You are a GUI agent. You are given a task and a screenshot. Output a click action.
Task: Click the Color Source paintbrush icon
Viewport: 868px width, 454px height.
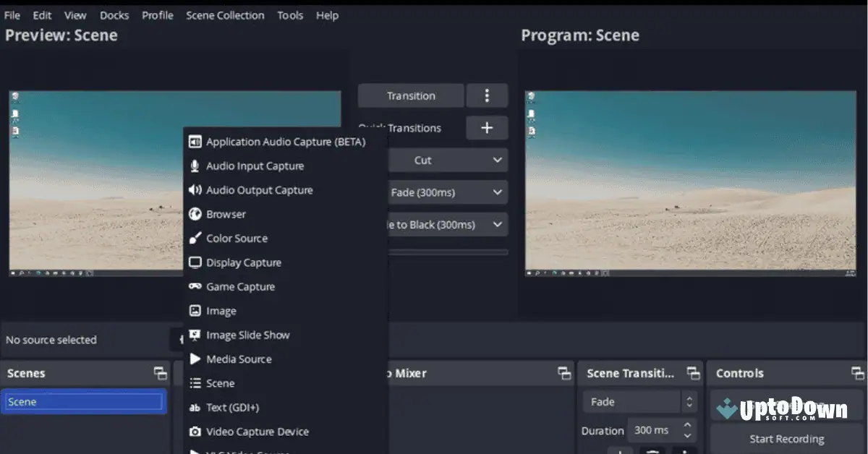(x=195, y=238)
